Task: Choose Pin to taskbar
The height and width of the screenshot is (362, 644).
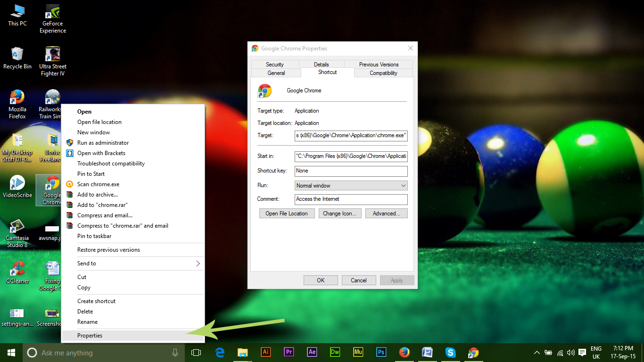Action: coord(133,236)
